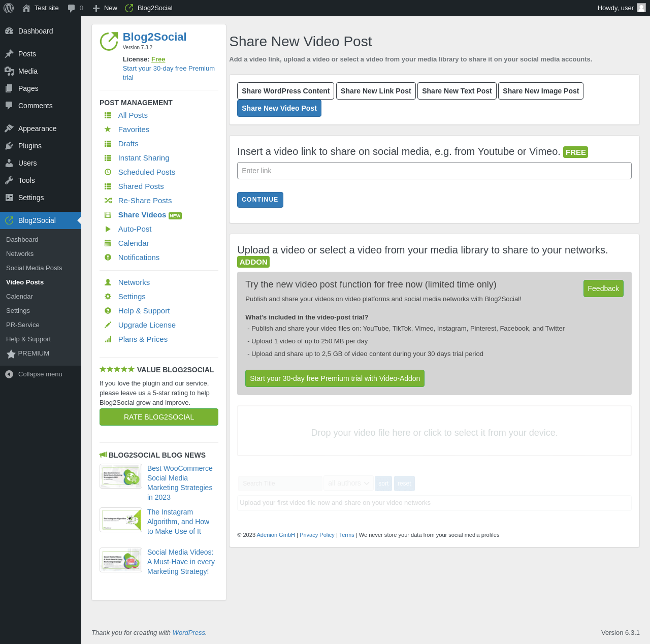This screenshot has height=644, width=650.
Task: Click the Appearance brush icon
Action: point(9,128)
